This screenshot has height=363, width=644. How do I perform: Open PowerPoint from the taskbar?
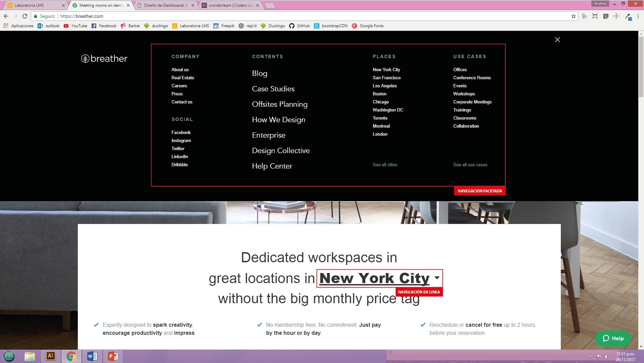[x=113, y=356]
